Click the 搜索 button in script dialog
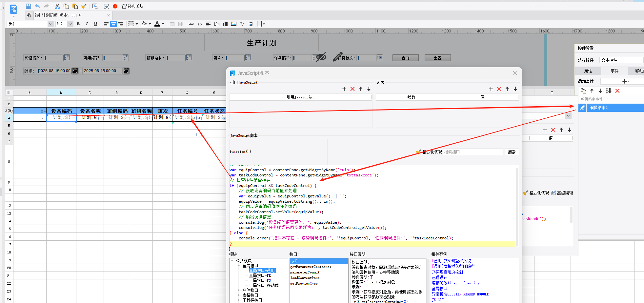 pyautogui.click(x=511, y=152)
